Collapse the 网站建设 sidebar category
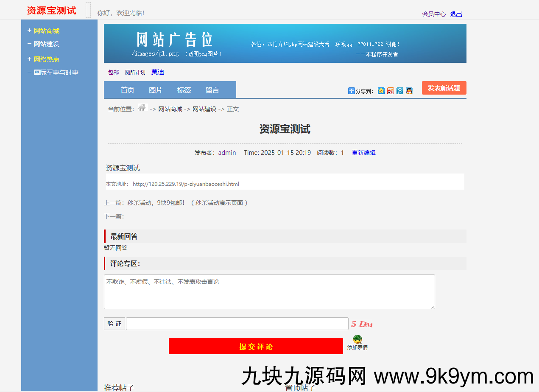The width and height of the screenshot is (539, 392). point(47,44)
